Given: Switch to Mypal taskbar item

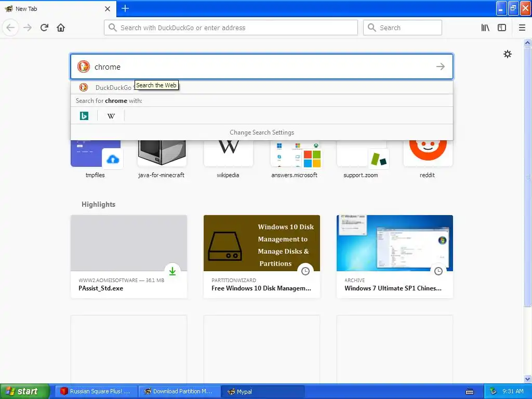Looking at the screenshot, I should [262, 391].
